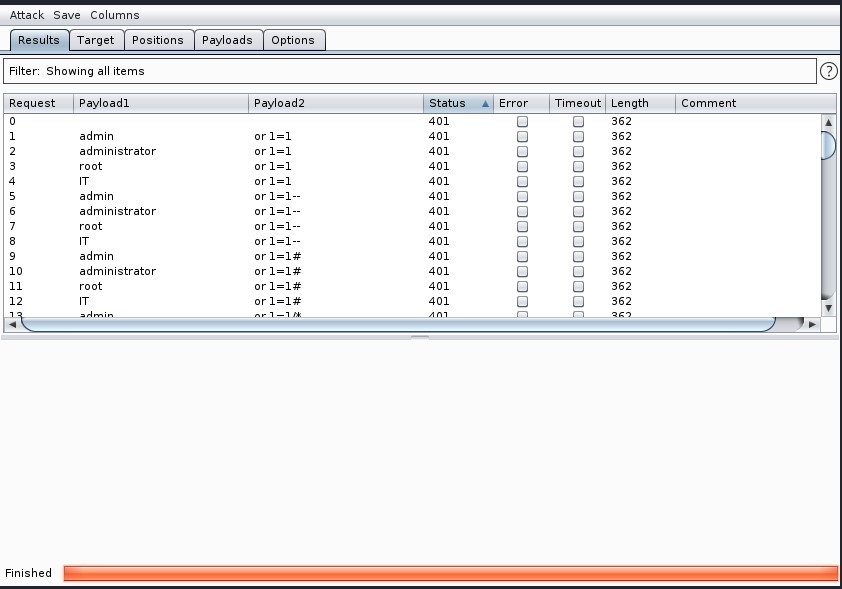Click the filter bar showing all items
The height and width of the screenshot is (589, 842).
pos(410,71)
